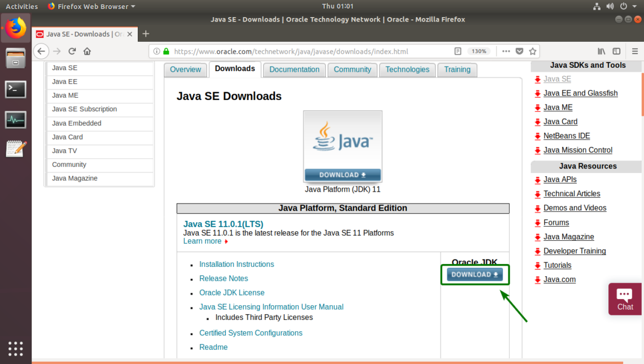This screenshot has width=644, height=364.
Task: Open Firefox Web Browser app menu dropdown
Action: pos(91,6)
